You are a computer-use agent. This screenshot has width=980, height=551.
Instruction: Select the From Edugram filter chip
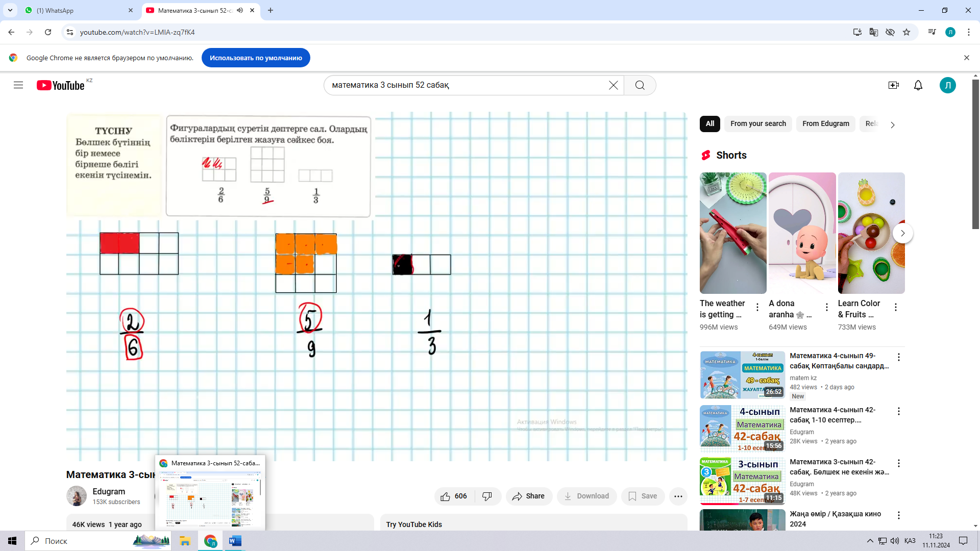[825, 123]
